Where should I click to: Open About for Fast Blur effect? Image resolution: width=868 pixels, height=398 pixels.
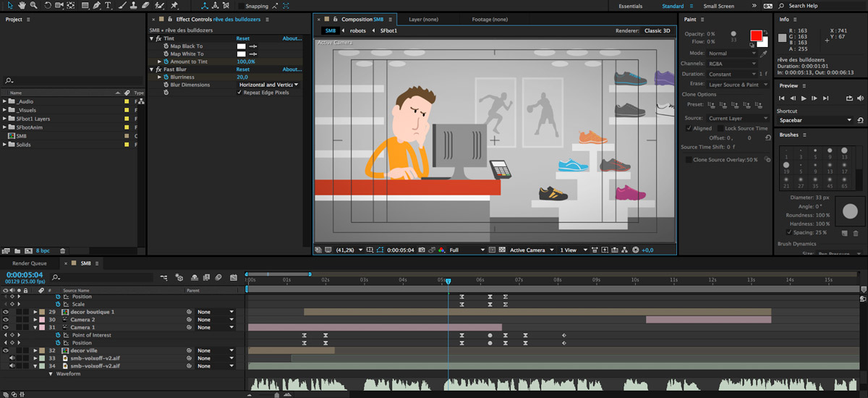[x=292, y=69]
